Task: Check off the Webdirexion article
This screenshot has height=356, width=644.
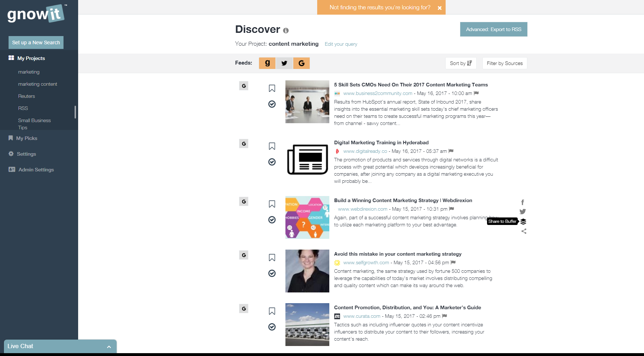Action: 272,220
